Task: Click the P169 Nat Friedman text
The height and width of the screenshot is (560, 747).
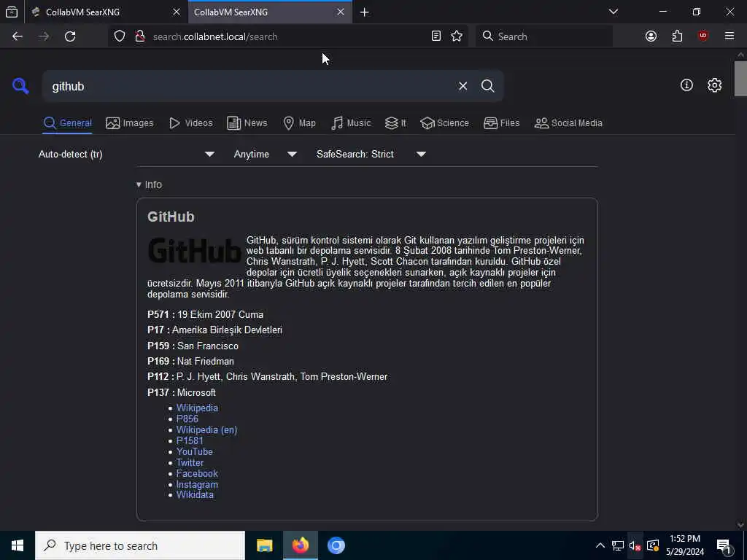Action: [x=190, y=362]
